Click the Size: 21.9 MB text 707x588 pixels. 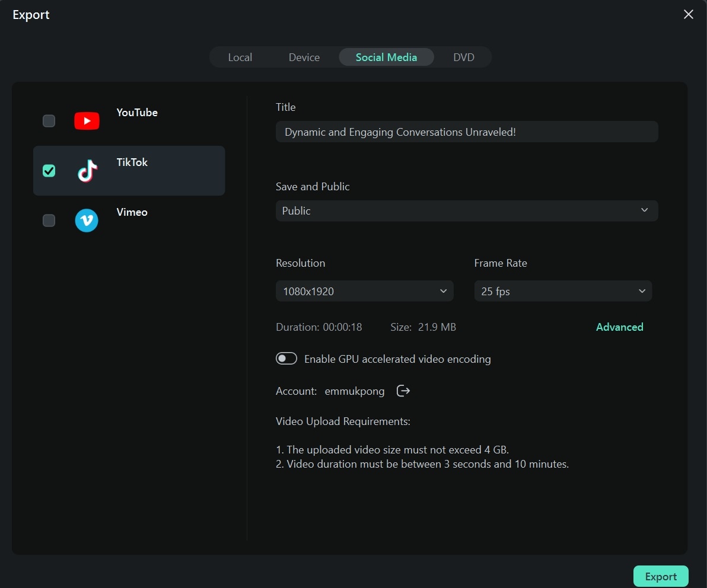[423, 327]
